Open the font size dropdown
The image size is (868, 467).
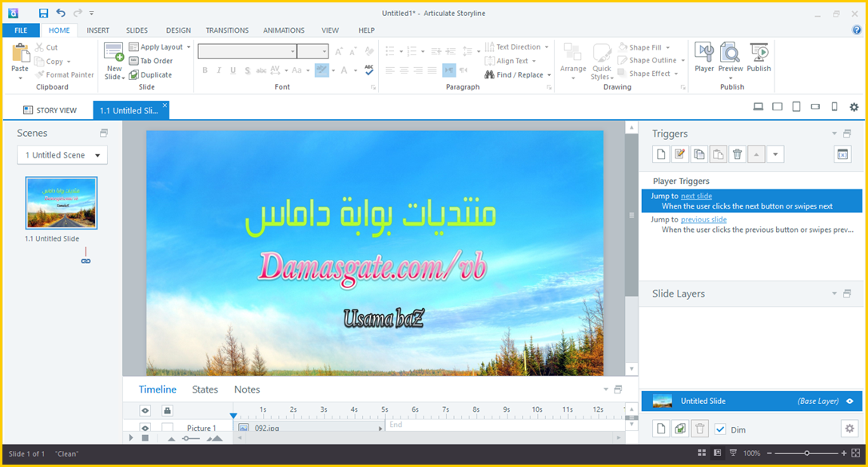[325, 51]
